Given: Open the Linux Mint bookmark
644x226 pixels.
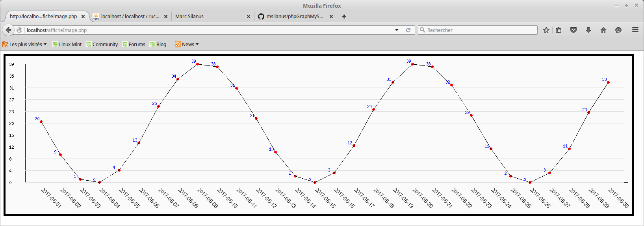Looking at the screenshot, I should [67, 45].
